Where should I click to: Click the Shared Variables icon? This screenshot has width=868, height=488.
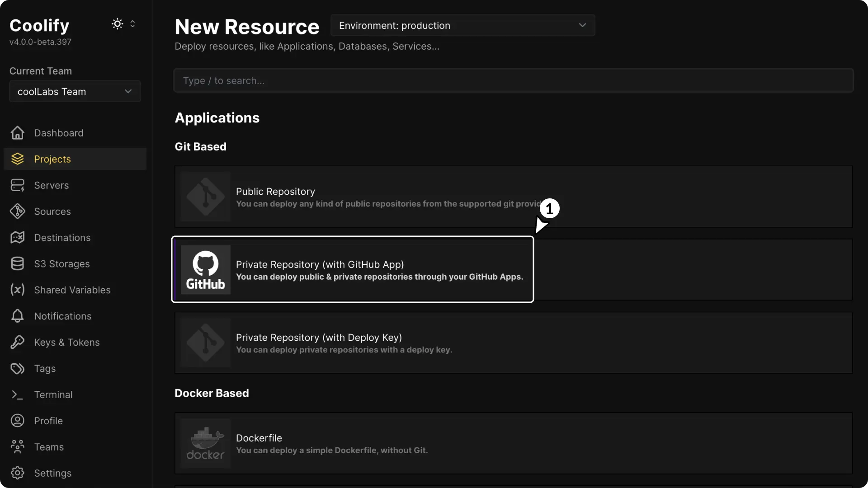coord(17,290)
